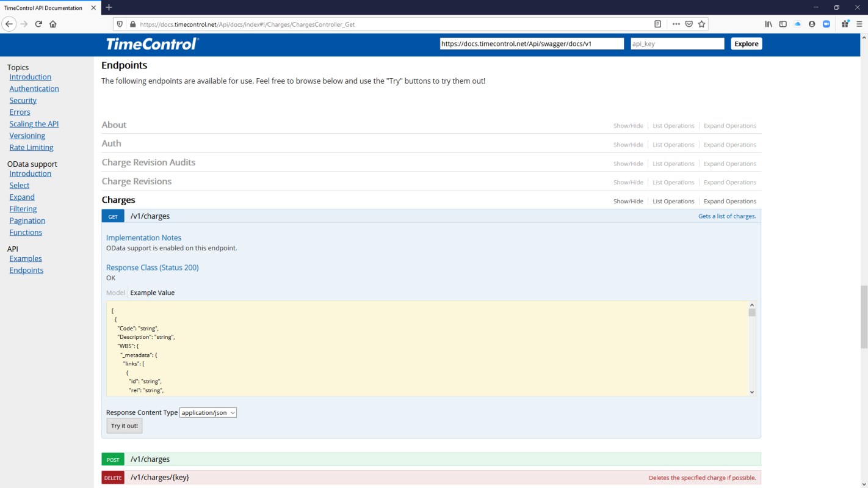868x488 pixels.
Task: Open the OData Pagination link
Action: click(27, 220)
